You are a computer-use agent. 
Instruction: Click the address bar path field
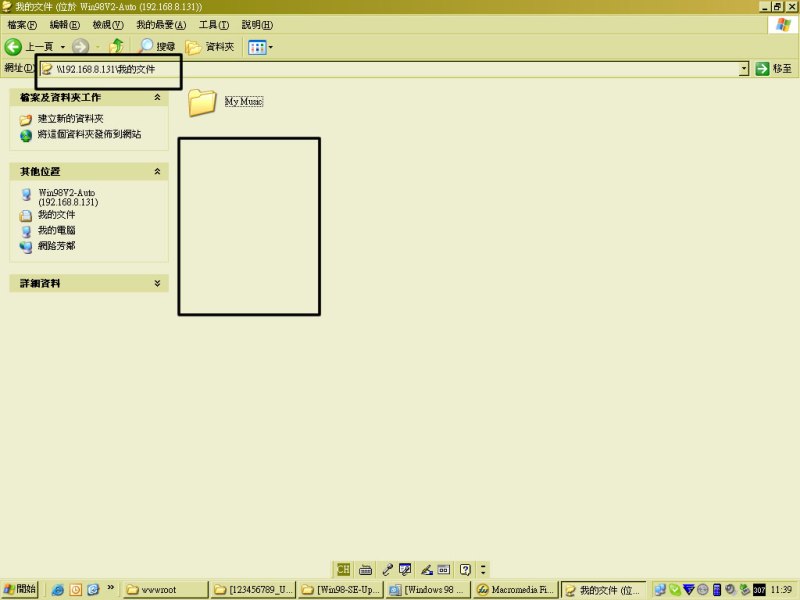point(390,69)
